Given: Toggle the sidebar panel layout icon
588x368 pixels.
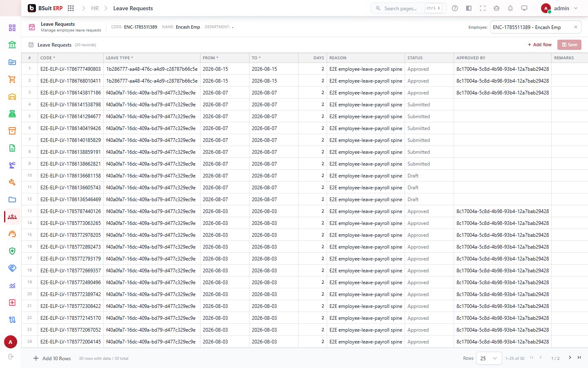Looking at the screenshot, I should coord(469,8).
